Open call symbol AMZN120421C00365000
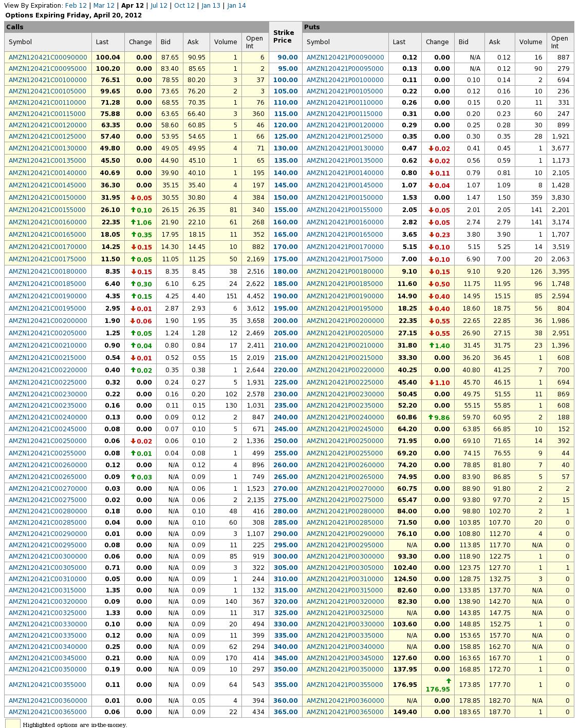This screenshot has width=580, height=728. 48,712
